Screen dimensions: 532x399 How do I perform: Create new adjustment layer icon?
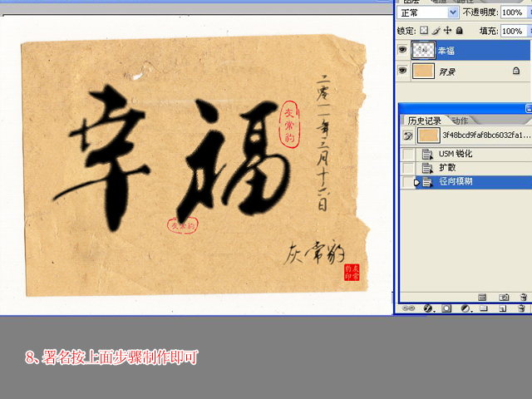pos(465,308)
